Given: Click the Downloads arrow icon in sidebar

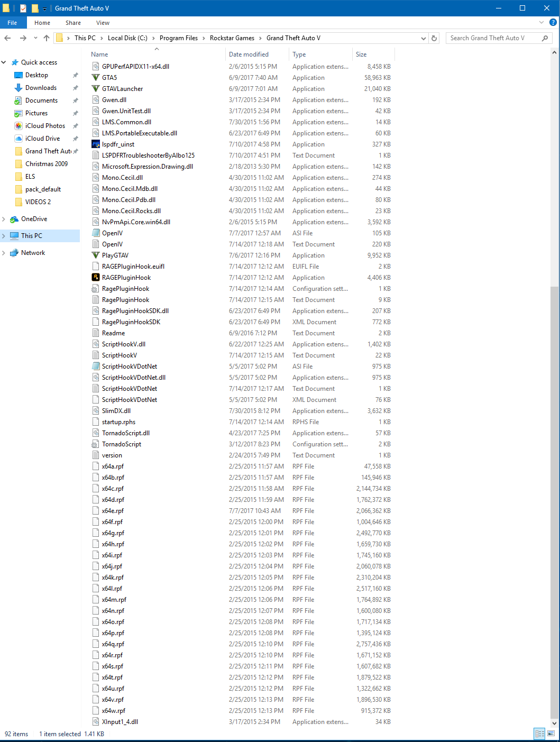Looking at the screenshot, I should click(x=19, y=88).
